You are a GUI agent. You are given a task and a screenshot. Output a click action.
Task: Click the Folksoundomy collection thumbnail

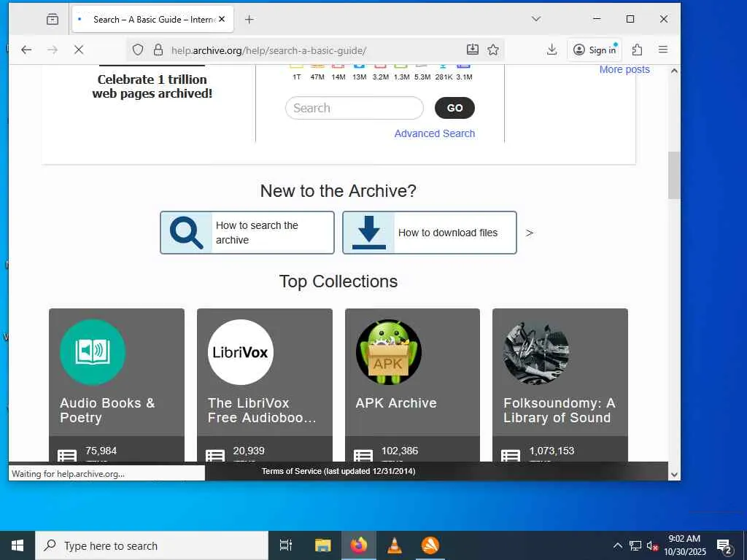click(536, 352)
